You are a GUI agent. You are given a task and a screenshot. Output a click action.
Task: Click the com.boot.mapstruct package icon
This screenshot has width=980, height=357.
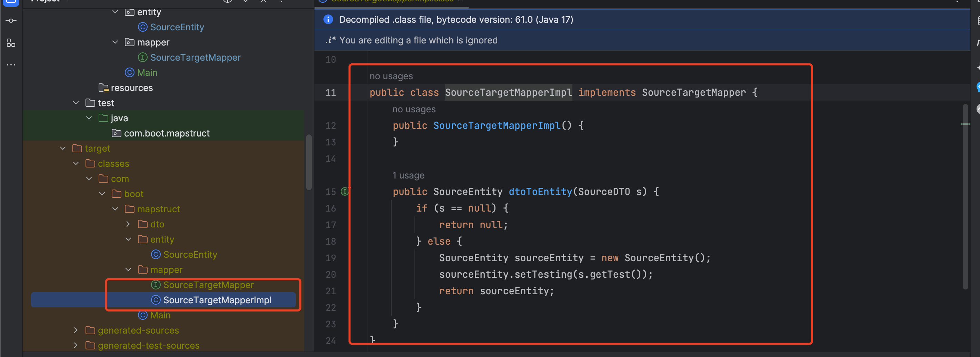(x=117, y=133)
